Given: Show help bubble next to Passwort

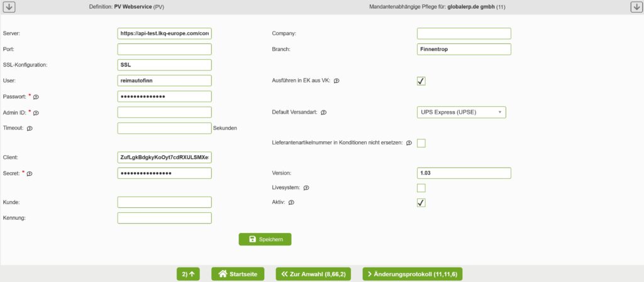Looking at the screenshot, I should coord(36,97).
